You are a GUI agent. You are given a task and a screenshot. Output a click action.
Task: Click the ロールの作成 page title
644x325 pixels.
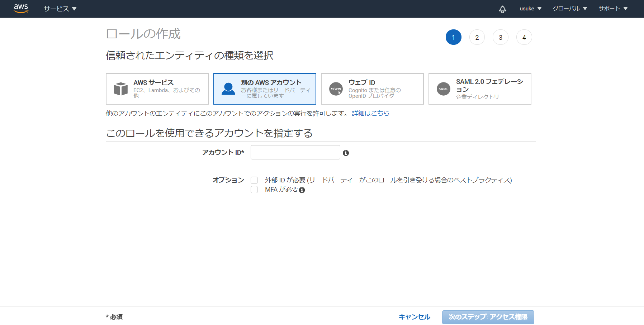point(143,34)
